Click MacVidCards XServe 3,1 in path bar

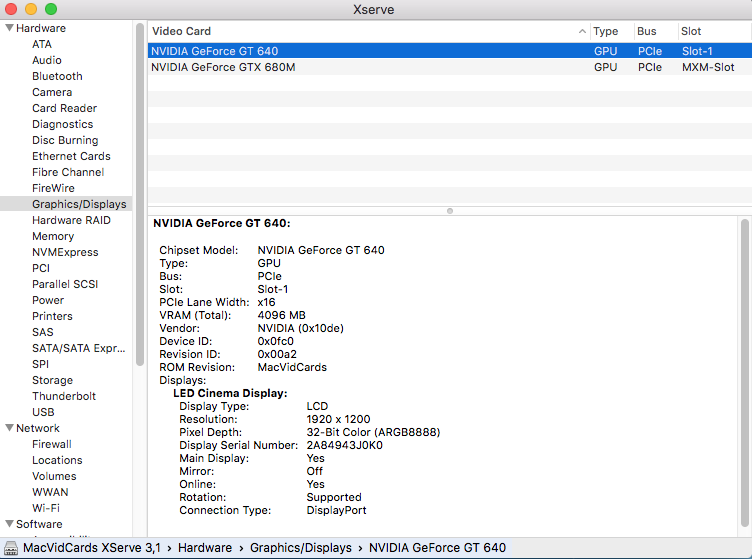pyautogui.click(x=92, y=547)
